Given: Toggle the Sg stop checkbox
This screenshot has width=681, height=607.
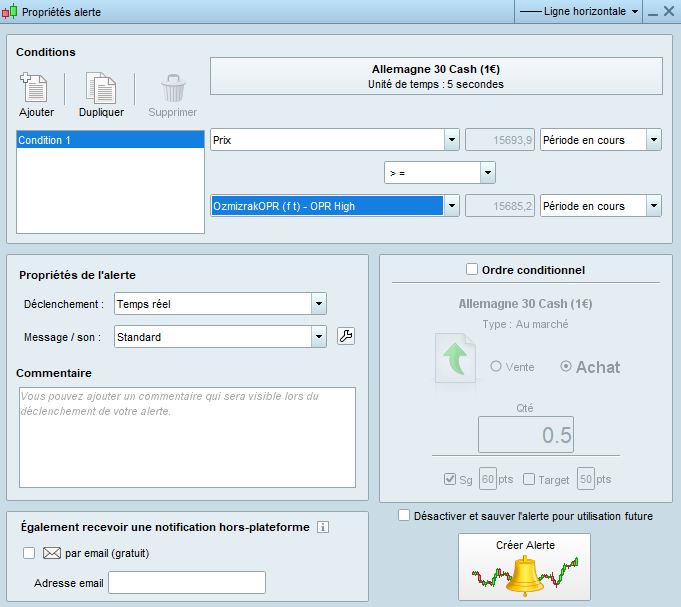Looking at the screenshot, I should (x=450, y=479).
